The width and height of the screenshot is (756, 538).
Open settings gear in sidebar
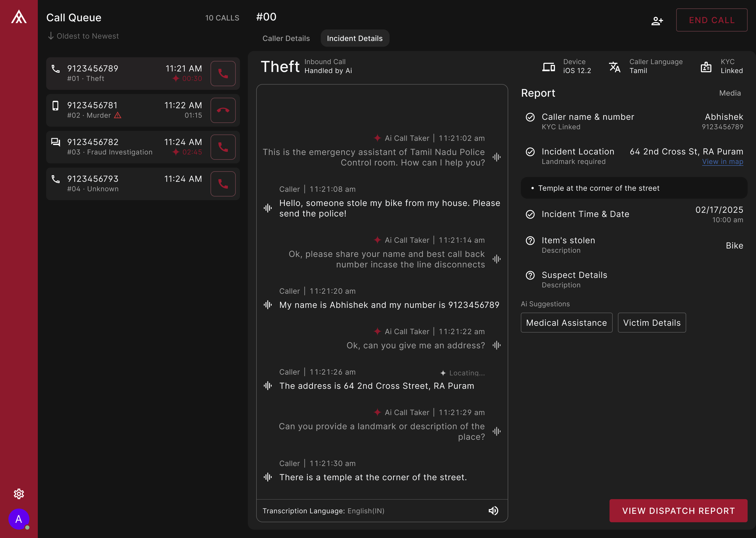tap(19, 494)
